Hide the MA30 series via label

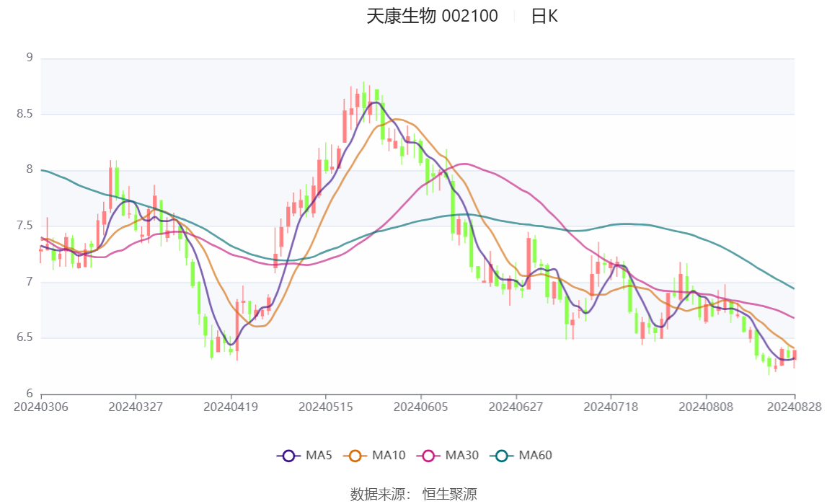pos(462,456)
